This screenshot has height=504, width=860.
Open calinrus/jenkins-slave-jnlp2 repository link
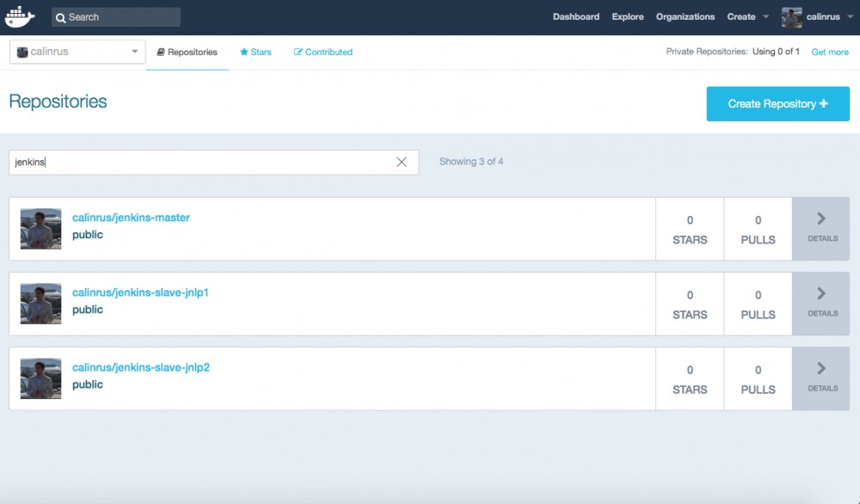click(x=141, y=367)
